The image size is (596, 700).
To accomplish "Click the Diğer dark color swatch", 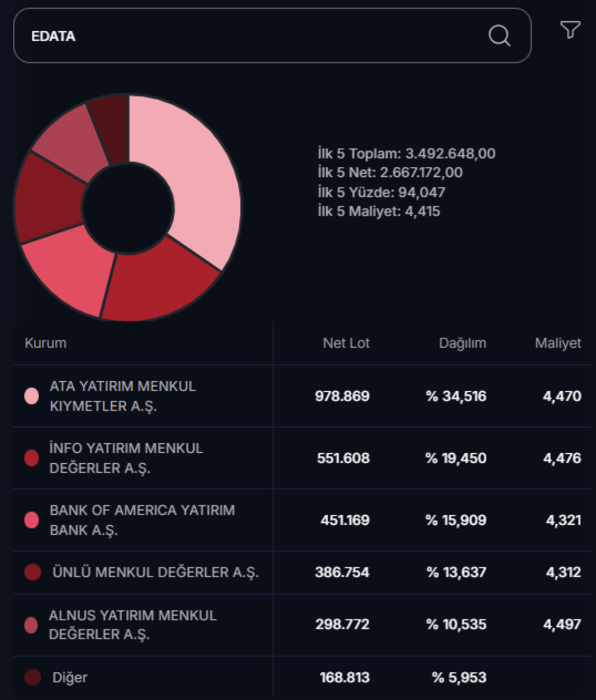I will [33, 678].
